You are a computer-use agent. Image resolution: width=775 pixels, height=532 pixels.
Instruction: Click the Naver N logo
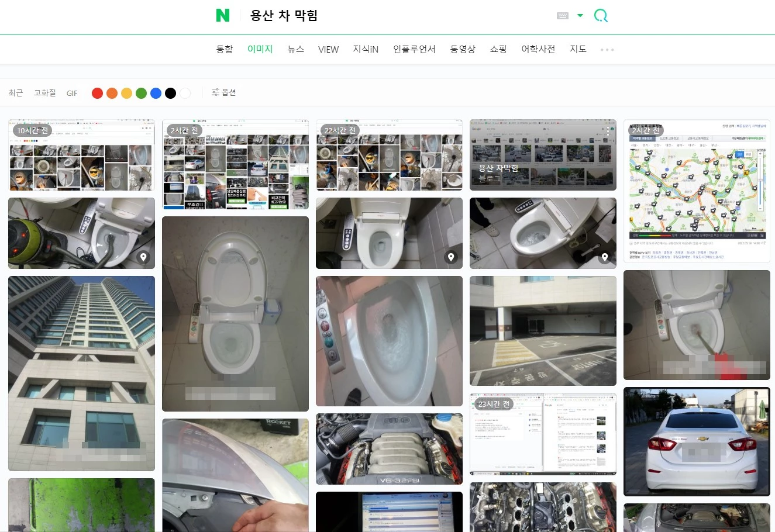pos(223,16)
